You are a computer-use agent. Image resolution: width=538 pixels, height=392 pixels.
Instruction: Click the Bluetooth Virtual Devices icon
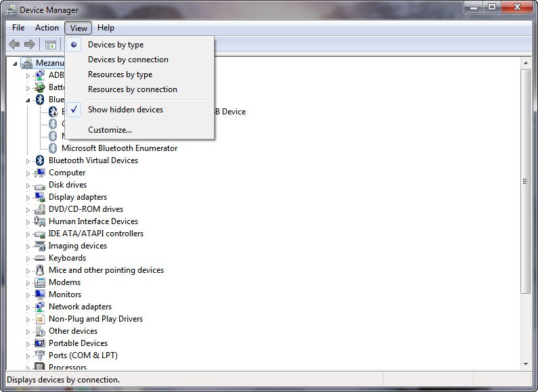[x=40, y=160]
